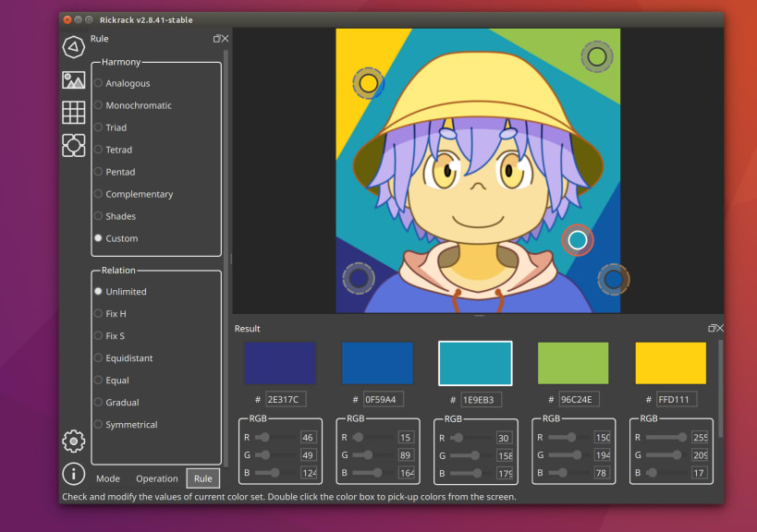Open the settings gear icon
The image size is (757, 532).
(74, 441)
